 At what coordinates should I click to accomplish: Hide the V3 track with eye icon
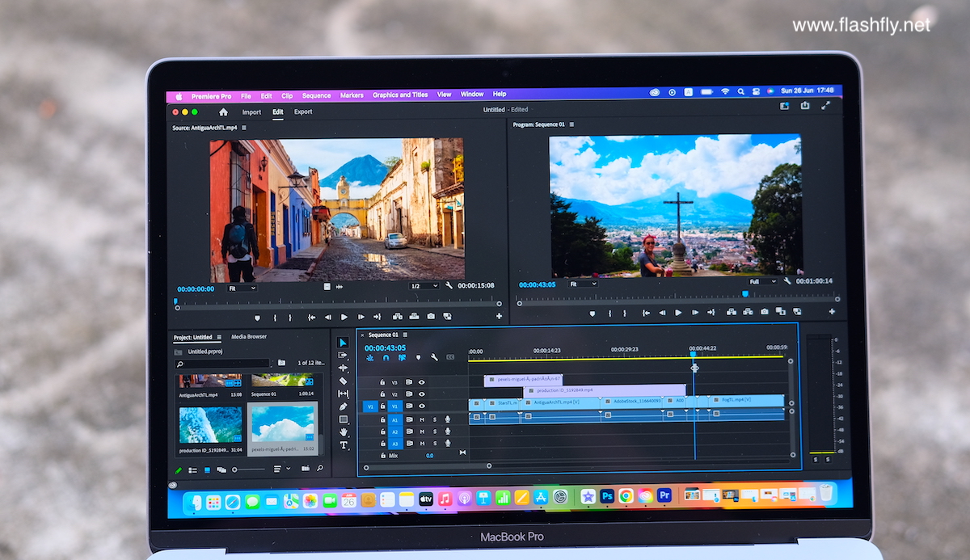click(x=421, y=382)
